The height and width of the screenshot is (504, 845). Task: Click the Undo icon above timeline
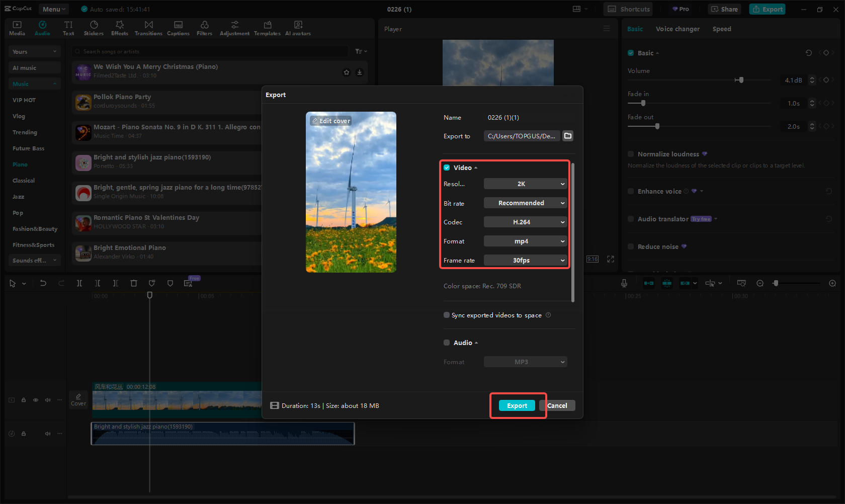43,283
